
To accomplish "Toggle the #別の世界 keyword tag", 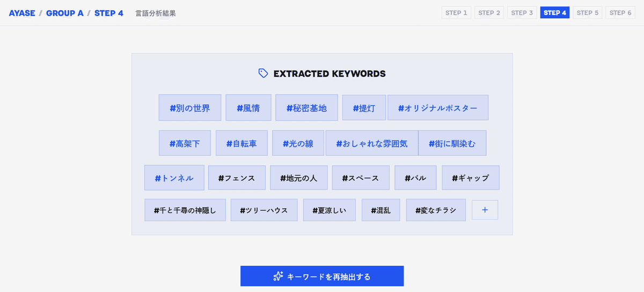I will point(190,108).
